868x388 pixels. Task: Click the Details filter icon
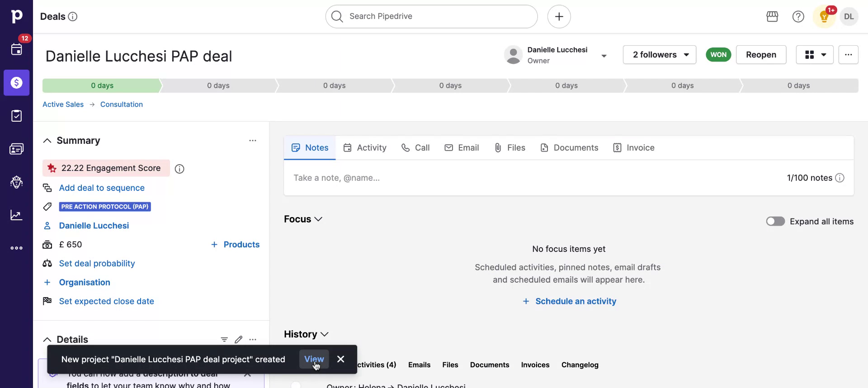(x=224, y=339)
